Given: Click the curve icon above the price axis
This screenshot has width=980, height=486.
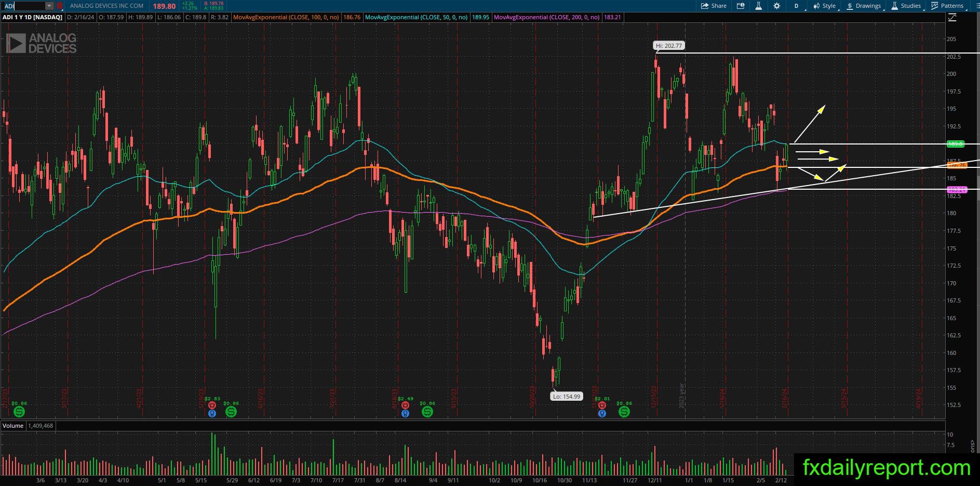Looking at the screenshot, I should [952, 18].
